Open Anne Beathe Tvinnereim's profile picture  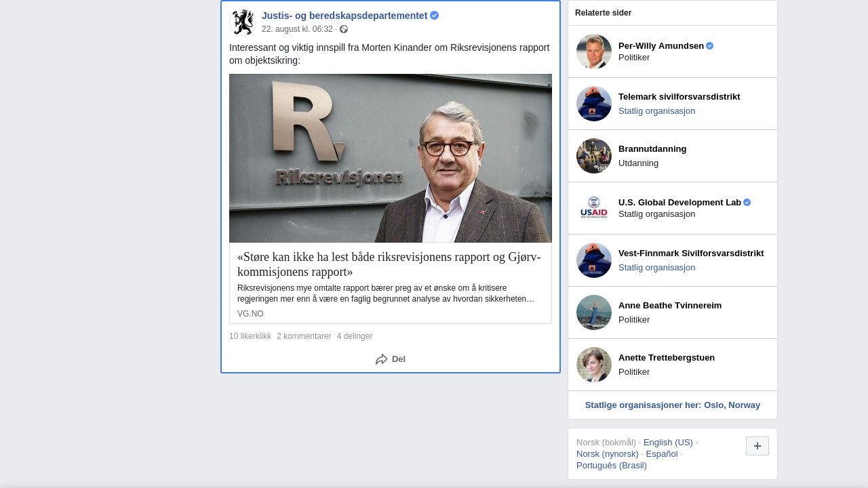point(594,312)
